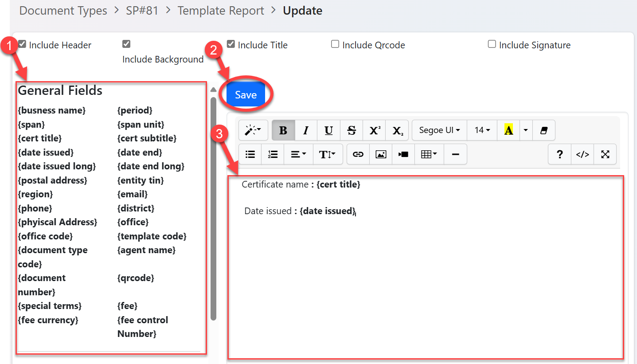
Task: Open code view with the </> icon
Action: tap(582, 154)
